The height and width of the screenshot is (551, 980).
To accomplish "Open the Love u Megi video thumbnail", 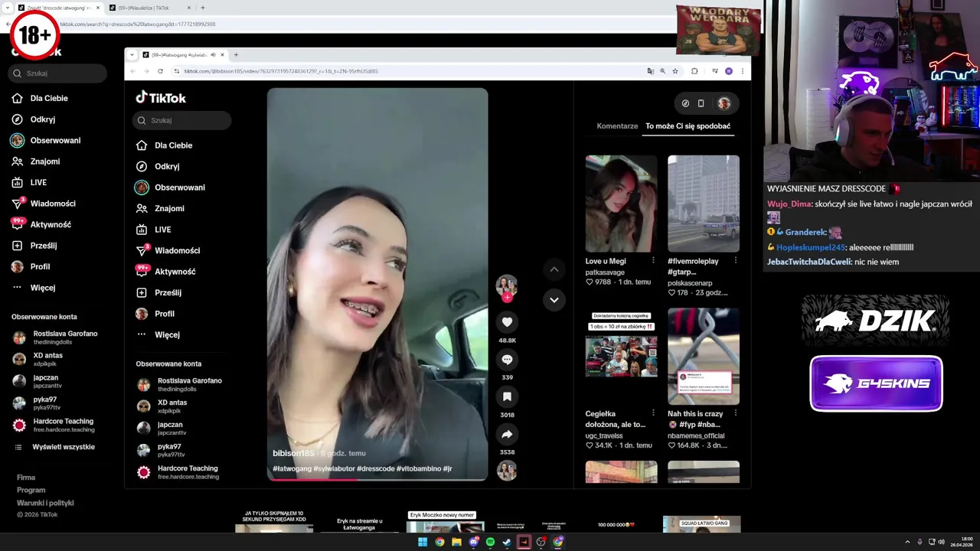I will coord(621,204).
